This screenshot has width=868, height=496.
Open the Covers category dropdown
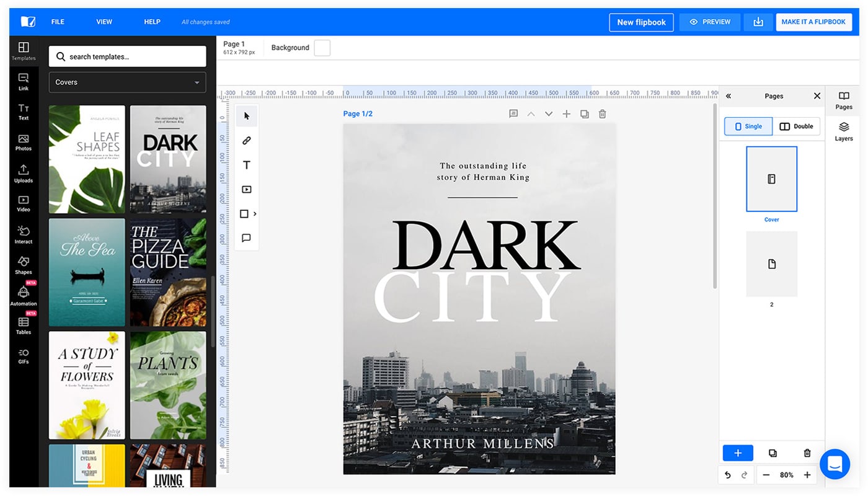pyautogui.click(x=127, y=82)
